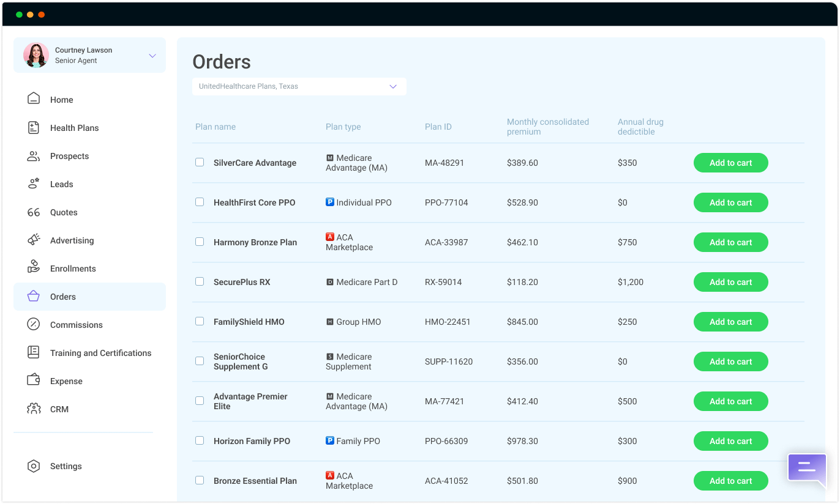Add SecurePlus RX to cart
The height and width of the screenshot is (504, 840).
[730, 282]
